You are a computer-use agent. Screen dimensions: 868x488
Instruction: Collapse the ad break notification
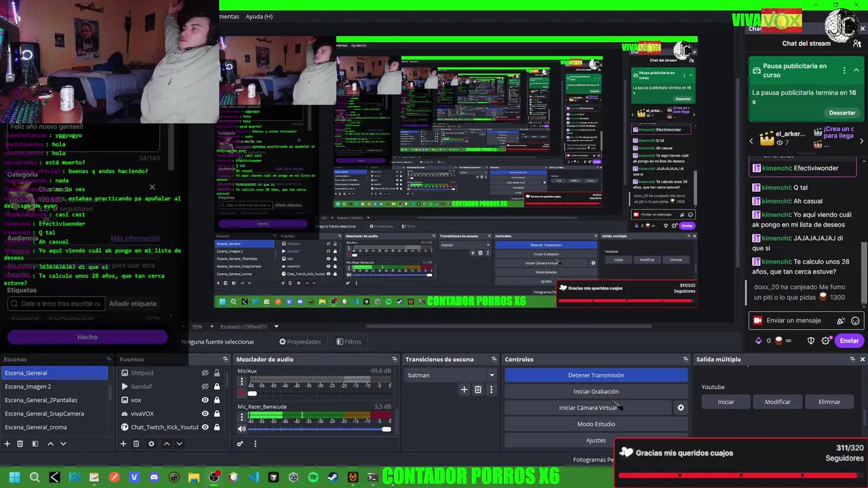856,70
